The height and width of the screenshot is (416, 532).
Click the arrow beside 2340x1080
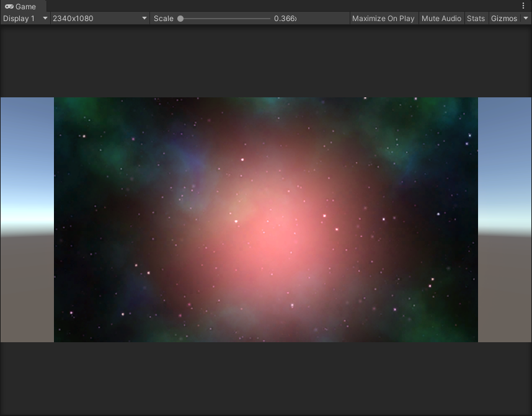pos(144,19)
